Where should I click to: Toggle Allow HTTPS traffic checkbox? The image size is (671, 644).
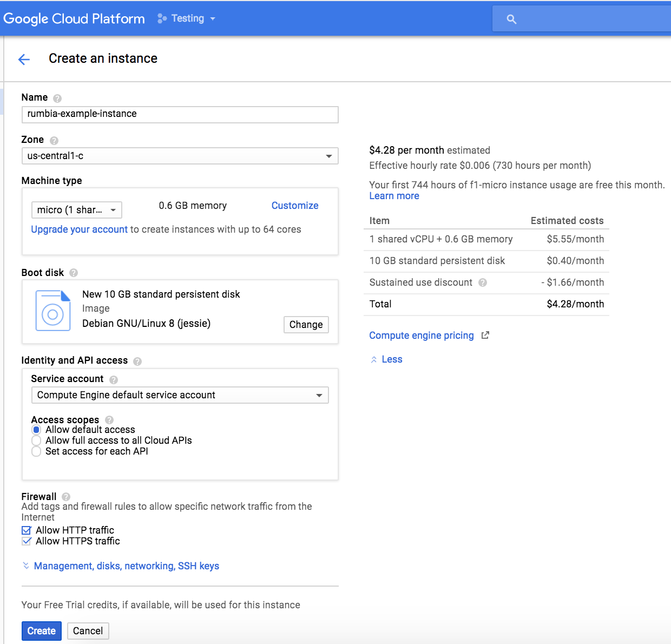point(27,541)
